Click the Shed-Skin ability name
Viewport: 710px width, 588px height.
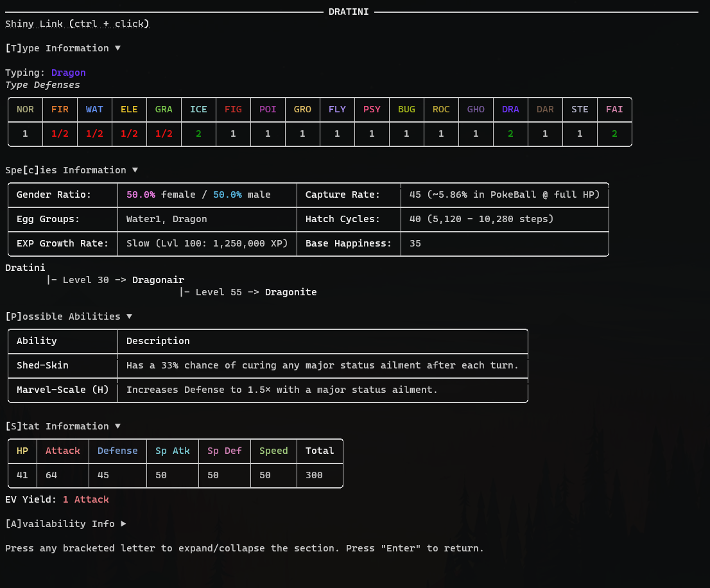(42, 365)
